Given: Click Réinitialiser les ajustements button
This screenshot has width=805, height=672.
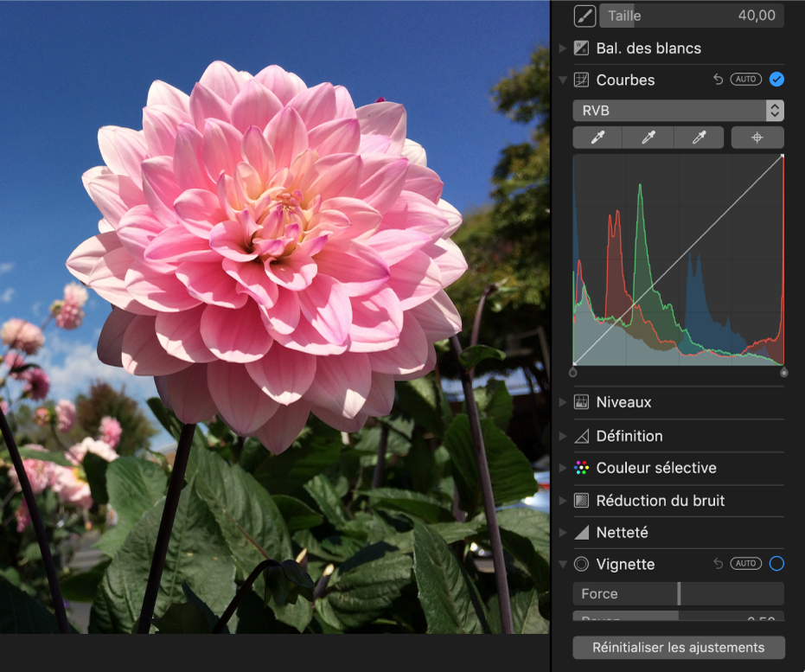Looking at the screenshot, I should pos(678,648).
